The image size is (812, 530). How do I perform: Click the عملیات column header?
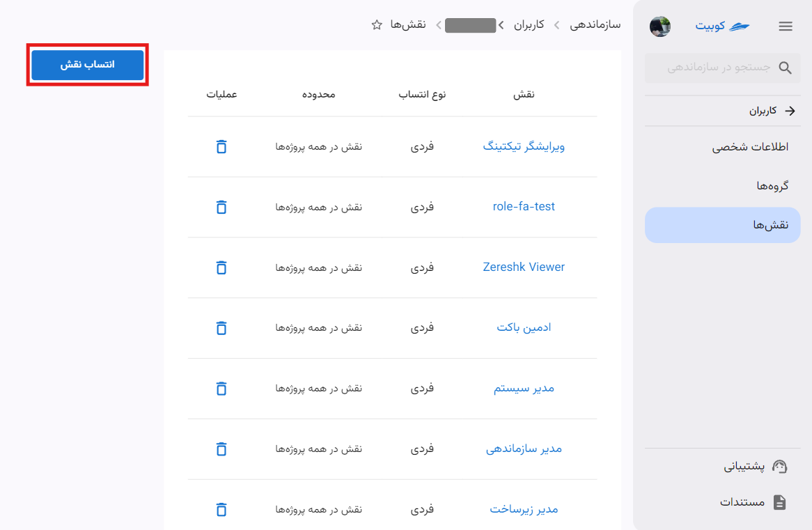221,94
